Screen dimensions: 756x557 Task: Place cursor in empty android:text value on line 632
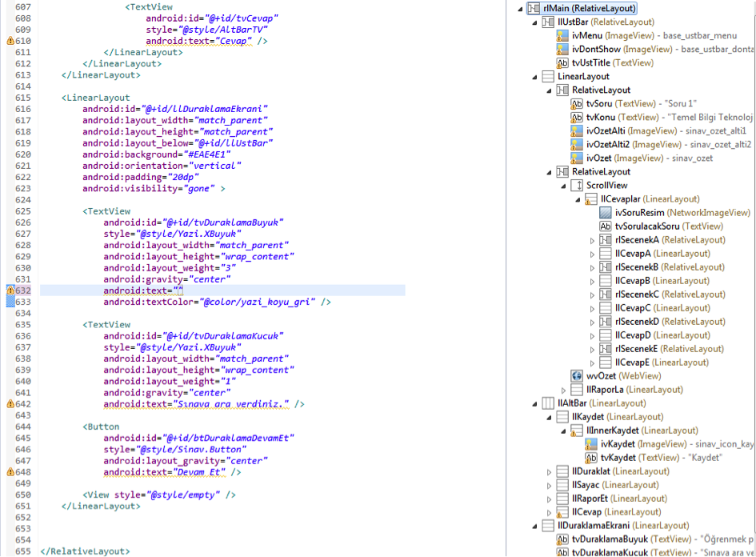[x=180, y=291]
